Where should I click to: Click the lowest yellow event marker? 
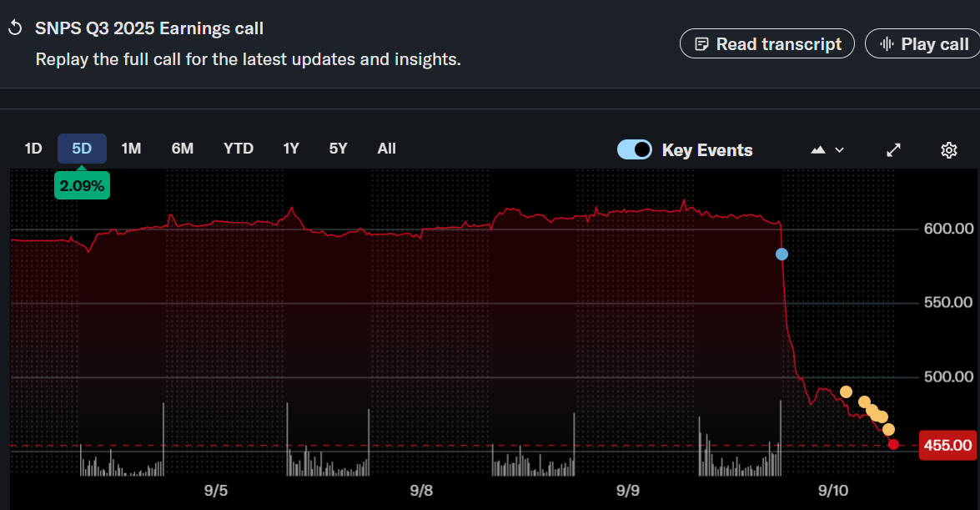(x=889, y=429)
